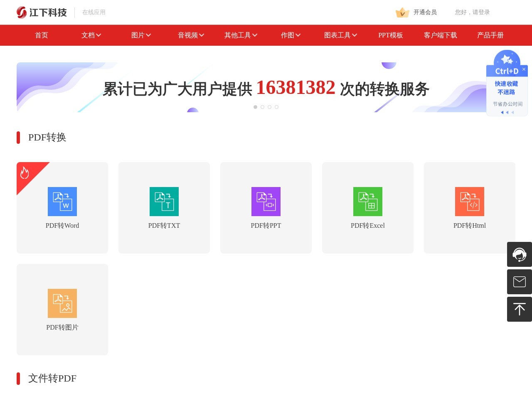The height and width of the screenshot is (399, 532).
Task: Click the PDF转Html label text
Action: click(x=470, y=226)
